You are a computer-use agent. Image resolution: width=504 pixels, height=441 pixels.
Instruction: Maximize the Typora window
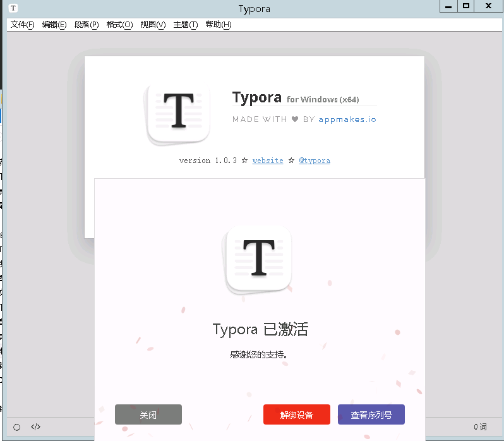465,6
